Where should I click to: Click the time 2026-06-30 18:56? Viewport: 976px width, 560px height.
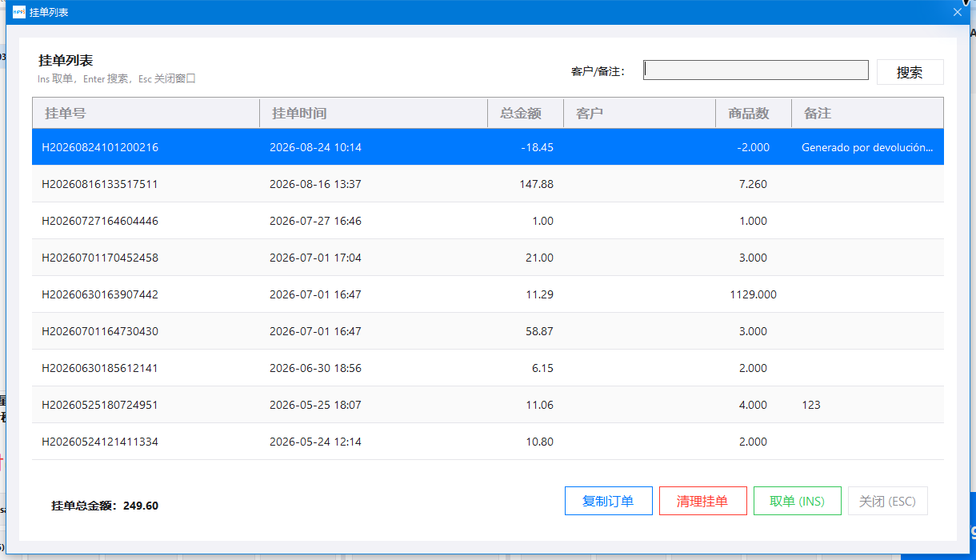click(315, 368)
